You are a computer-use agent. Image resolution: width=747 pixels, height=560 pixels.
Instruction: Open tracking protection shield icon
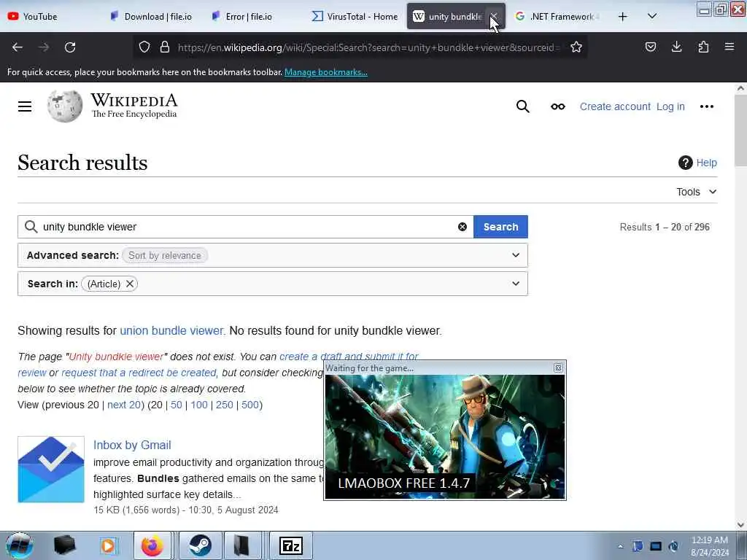click(144, 47)
